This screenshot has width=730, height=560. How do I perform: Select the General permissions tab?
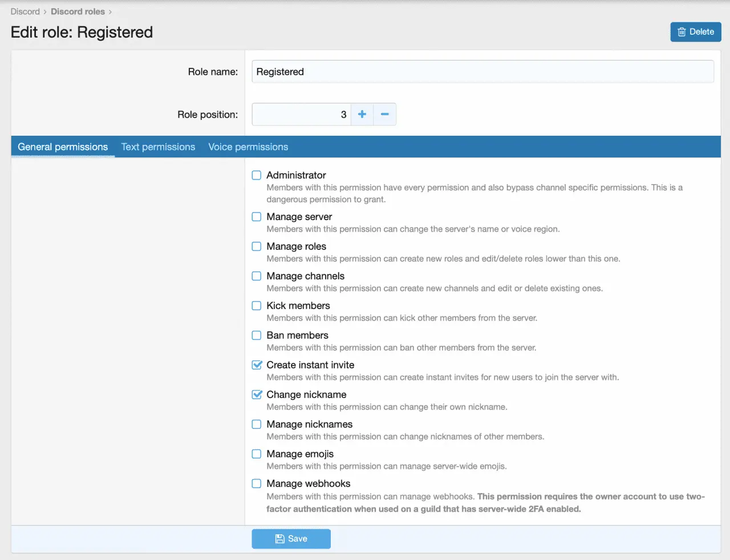click(63, 147)
